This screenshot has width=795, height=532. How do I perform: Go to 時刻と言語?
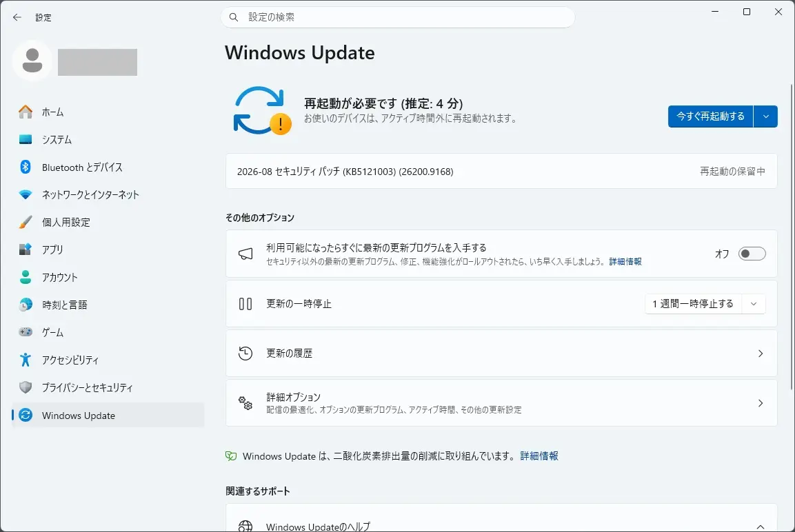108,305
